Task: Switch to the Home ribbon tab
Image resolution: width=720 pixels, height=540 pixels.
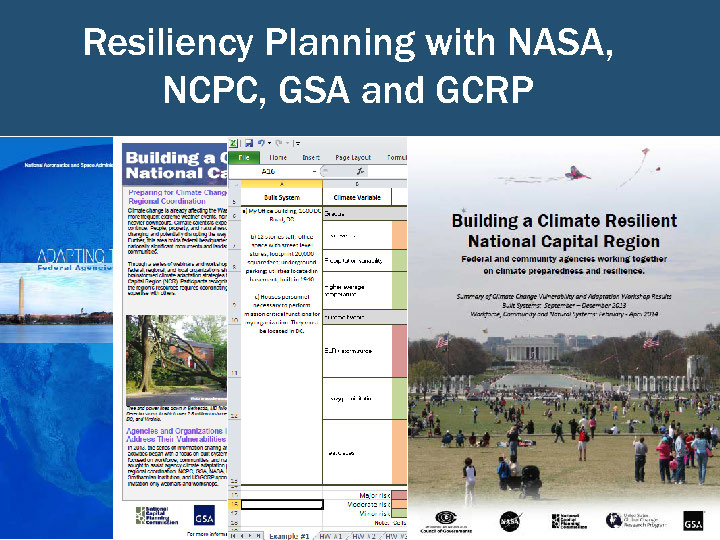Action: click(x=278, y=157)
